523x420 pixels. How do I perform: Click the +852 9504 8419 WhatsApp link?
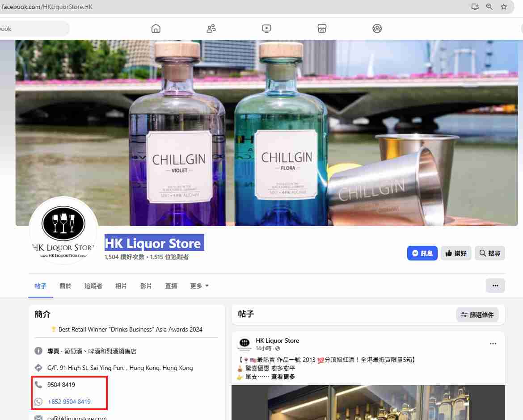point(69,402)
